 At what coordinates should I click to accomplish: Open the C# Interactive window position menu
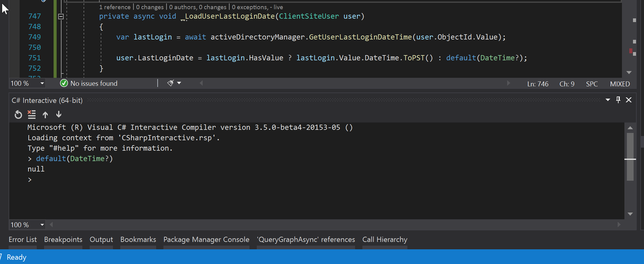pyautogui.click(x=608, y=100)
